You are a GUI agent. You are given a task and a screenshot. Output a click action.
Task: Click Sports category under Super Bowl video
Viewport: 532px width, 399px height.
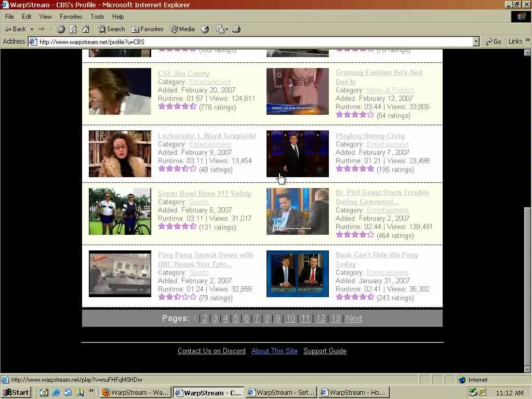[198, 202]
